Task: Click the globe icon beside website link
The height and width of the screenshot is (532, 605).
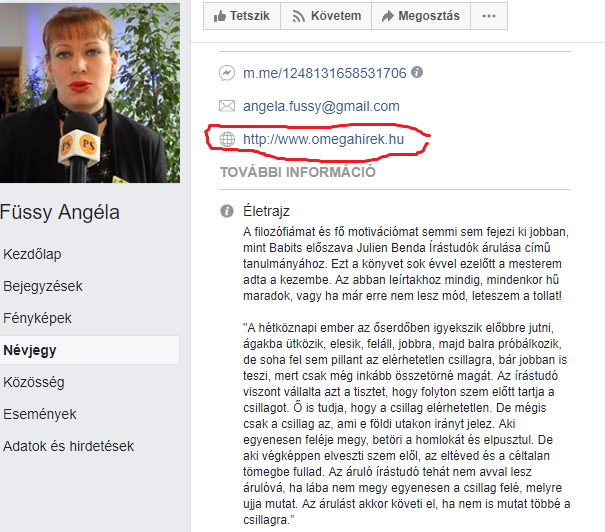Action: point(227,139)
